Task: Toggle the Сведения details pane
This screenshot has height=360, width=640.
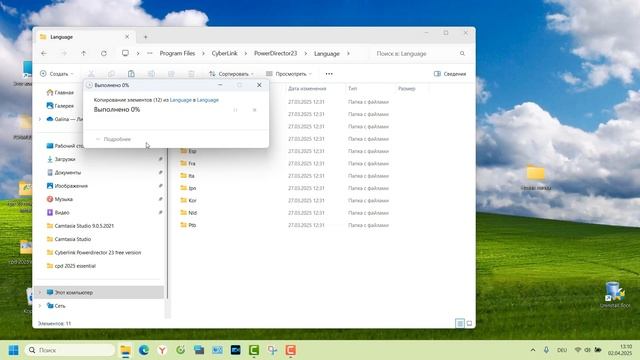Action: coord(450,74)
